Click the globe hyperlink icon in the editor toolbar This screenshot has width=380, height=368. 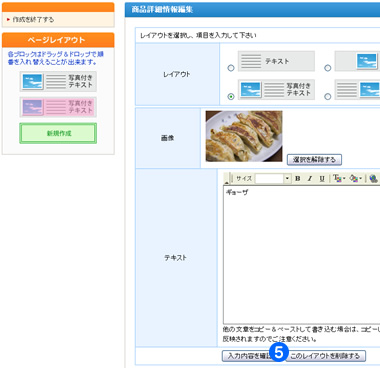click(374, 179)
